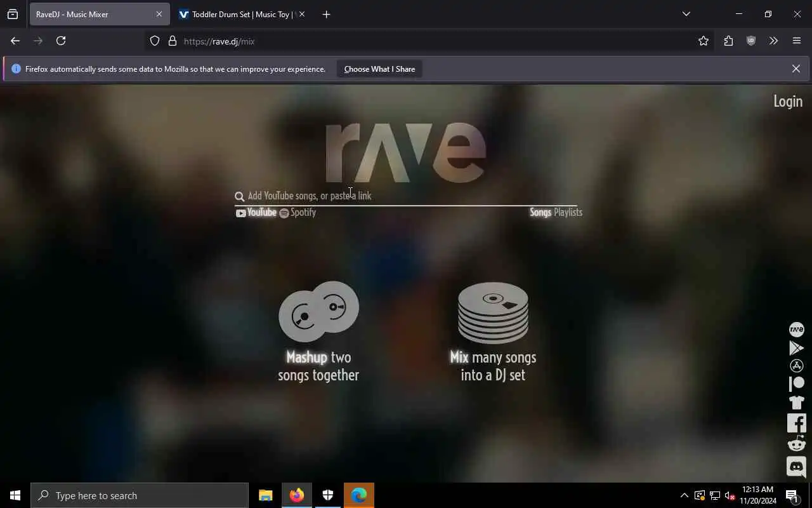Bookmark this page with star icon
Viewport: 812px width, 508px height.
click(704, 41)
